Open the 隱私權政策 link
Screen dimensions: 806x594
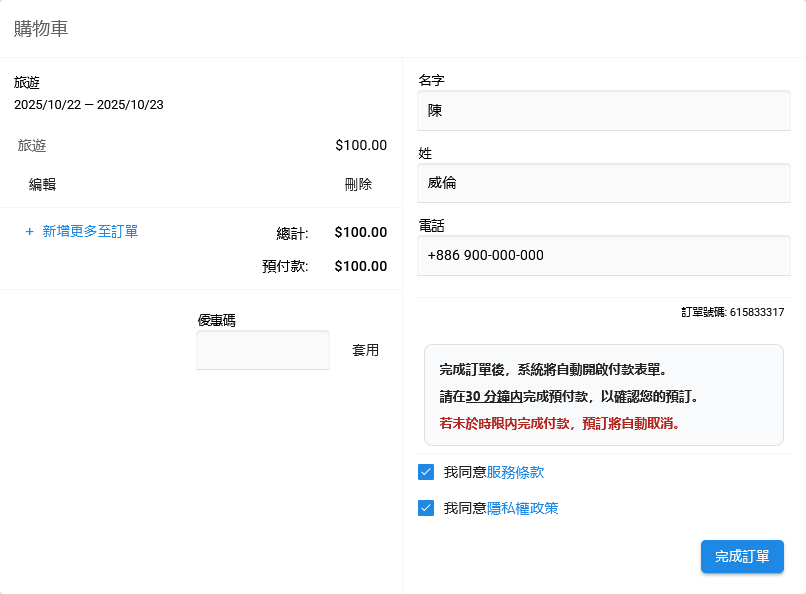522,508
